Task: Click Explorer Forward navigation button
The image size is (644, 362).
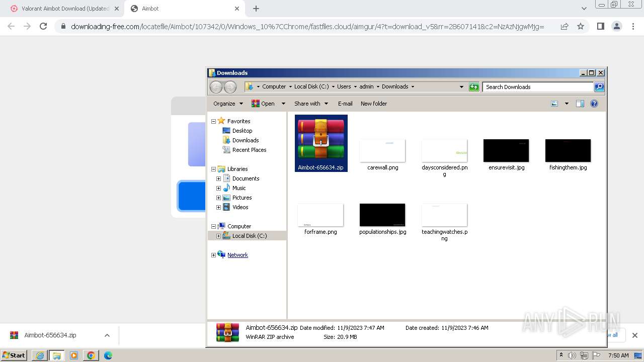Action: coord(230,87)
